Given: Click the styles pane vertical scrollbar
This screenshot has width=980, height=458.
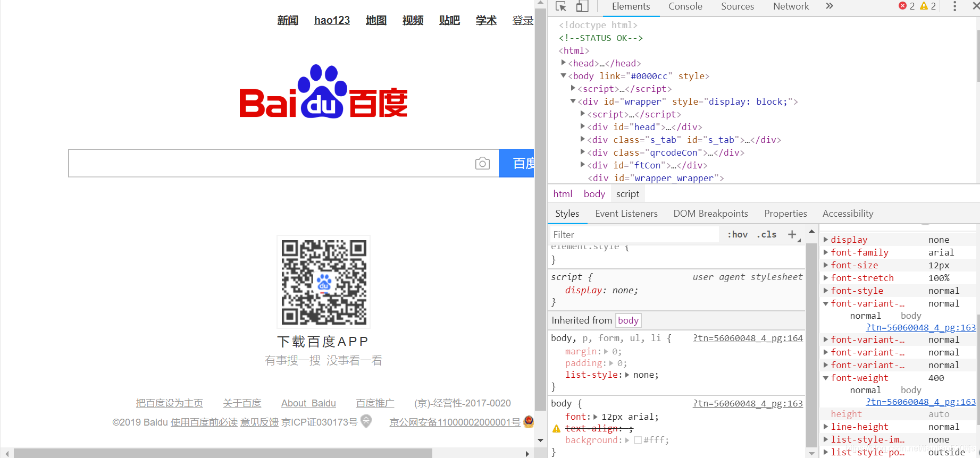Looking at the screenshot, I should coord(811,345).
